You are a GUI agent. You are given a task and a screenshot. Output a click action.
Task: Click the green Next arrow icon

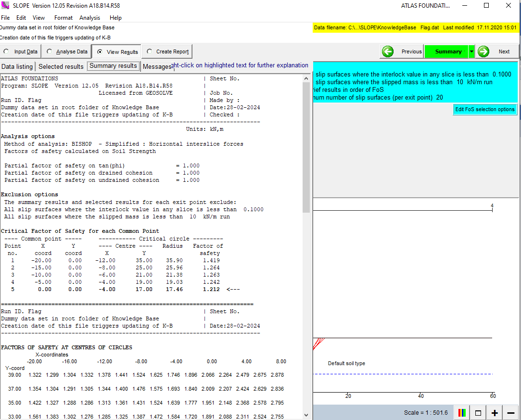tap(483, 51)
